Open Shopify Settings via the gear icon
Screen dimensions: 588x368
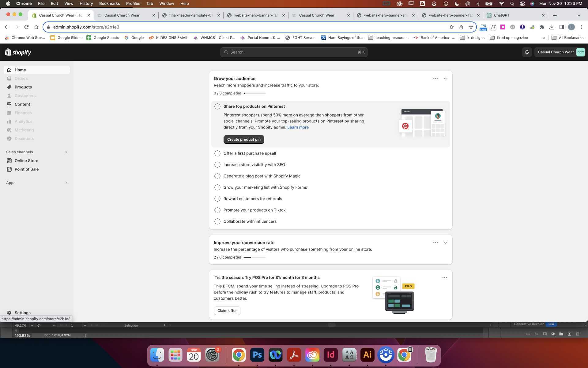[9, 312]
